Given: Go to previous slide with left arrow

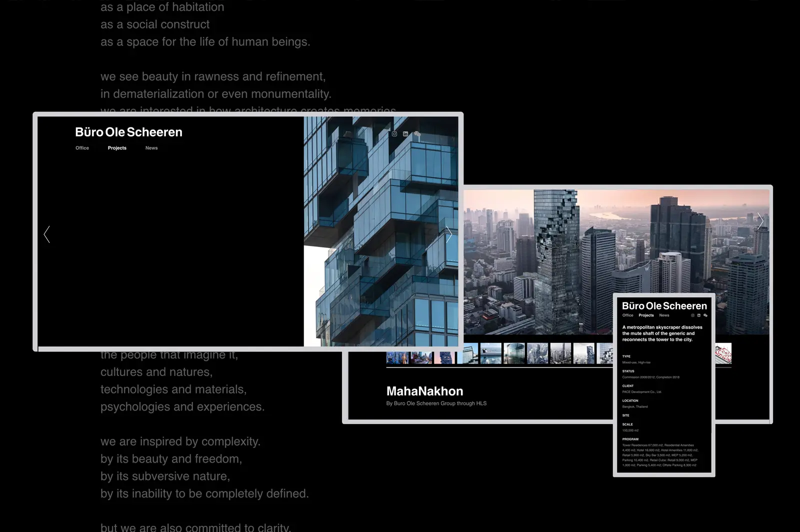Looking at the screenshot, I should coord(47,234).
